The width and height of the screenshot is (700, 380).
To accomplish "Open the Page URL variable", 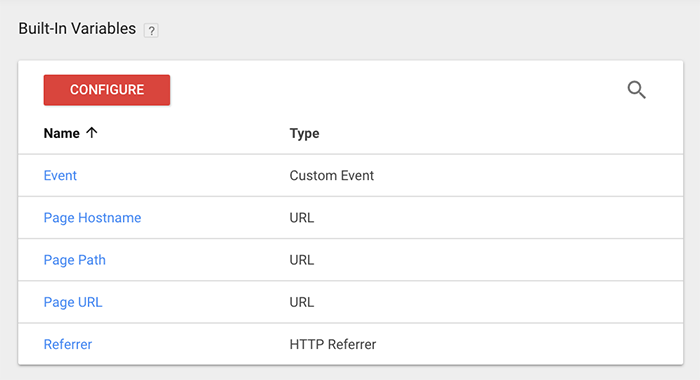I will tap(73, 302).
